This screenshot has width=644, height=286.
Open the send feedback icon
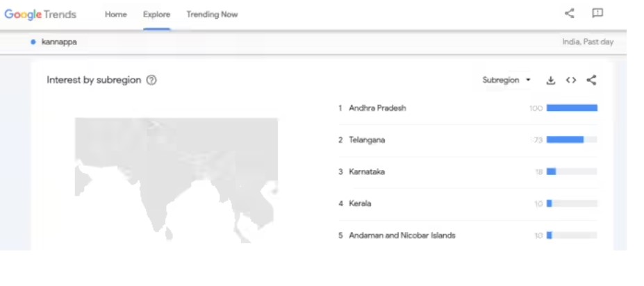point(597,13)
